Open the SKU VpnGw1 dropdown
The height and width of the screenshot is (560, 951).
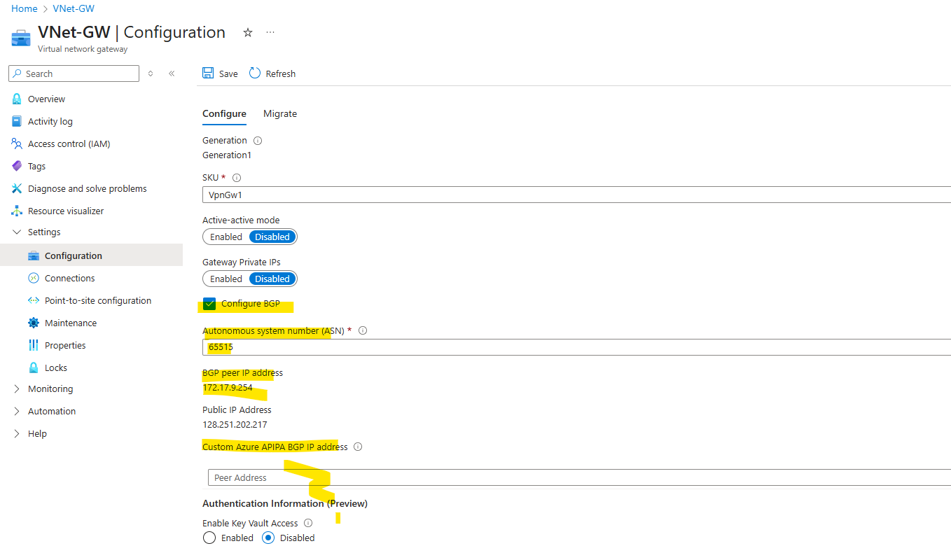pos(576,195)
